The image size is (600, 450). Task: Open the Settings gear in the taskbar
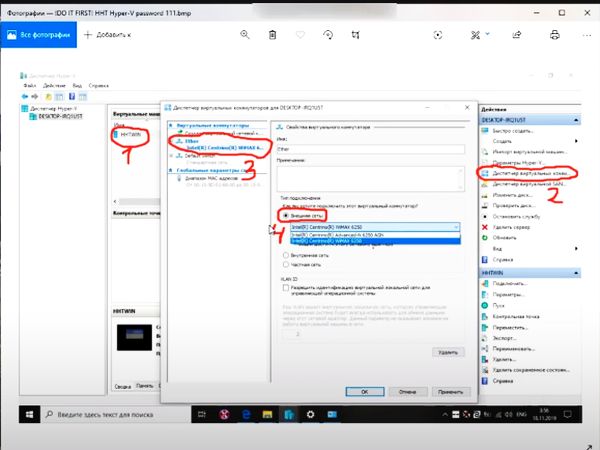pyautogui.click(x=310, y=414)
